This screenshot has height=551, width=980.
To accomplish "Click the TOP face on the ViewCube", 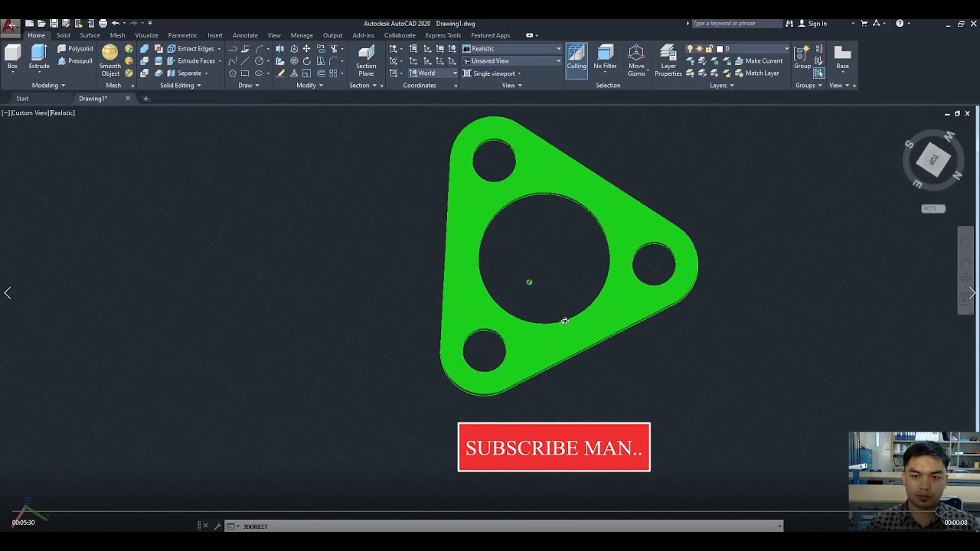I will (x=933, y=160).
